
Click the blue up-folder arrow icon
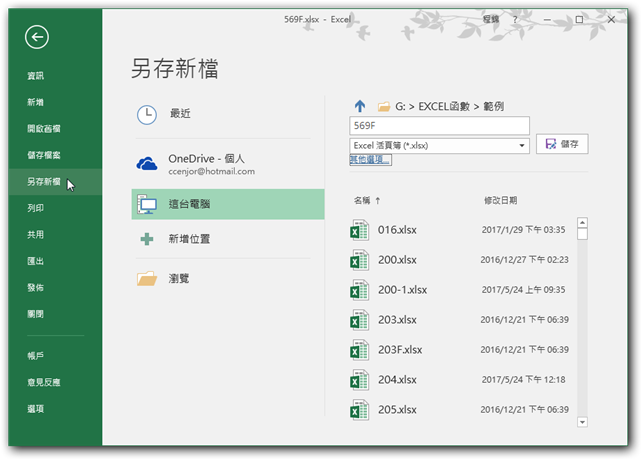click(360, 106)
